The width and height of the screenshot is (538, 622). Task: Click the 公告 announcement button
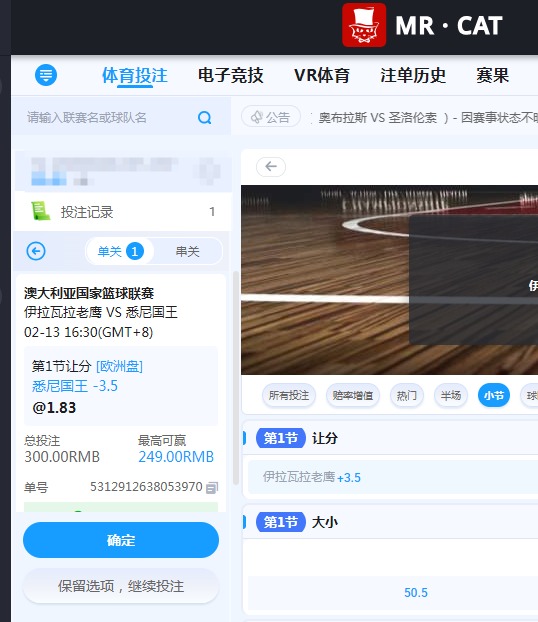point(271,117)
